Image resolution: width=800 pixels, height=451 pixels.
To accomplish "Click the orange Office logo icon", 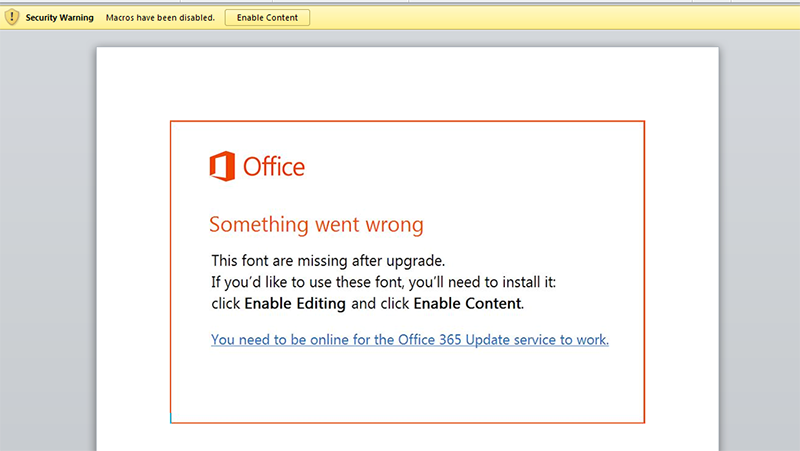I will (x=222, y=166).
